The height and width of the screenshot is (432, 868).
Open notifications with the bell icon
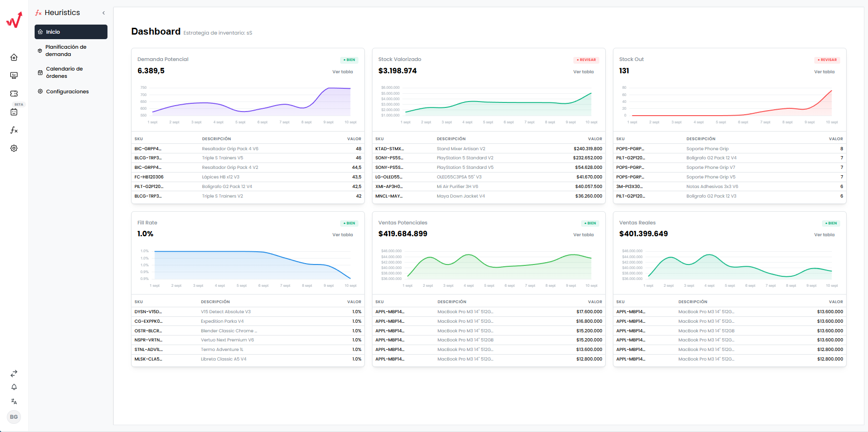click(x=14, y=387)
